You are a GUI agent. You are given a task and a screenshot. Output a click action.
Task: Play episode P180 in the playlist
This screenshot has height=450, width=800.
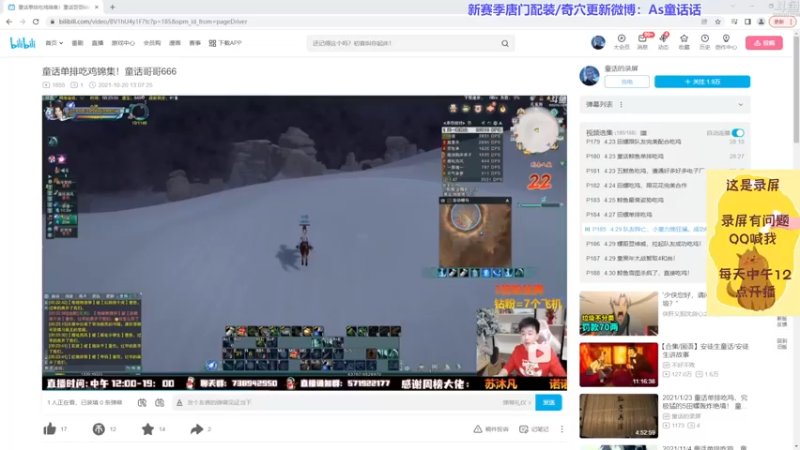point(665,157)
